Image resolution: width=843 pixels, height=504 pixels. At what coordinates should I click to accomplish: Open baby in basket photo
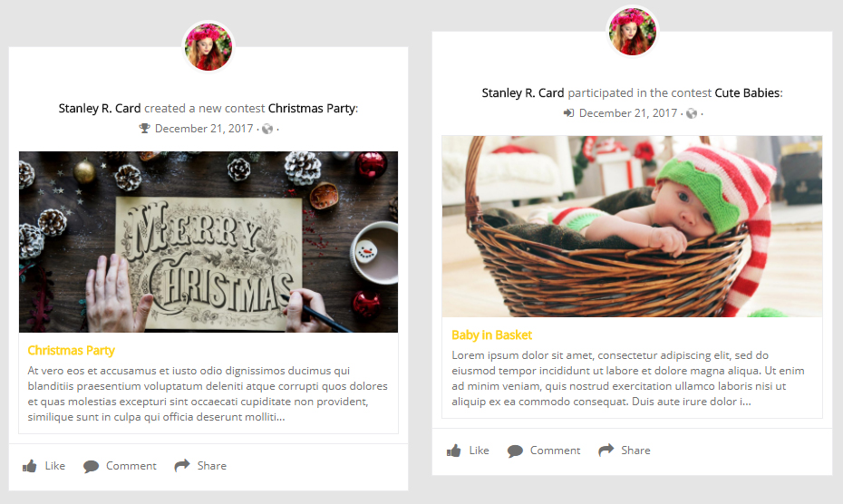632,227
